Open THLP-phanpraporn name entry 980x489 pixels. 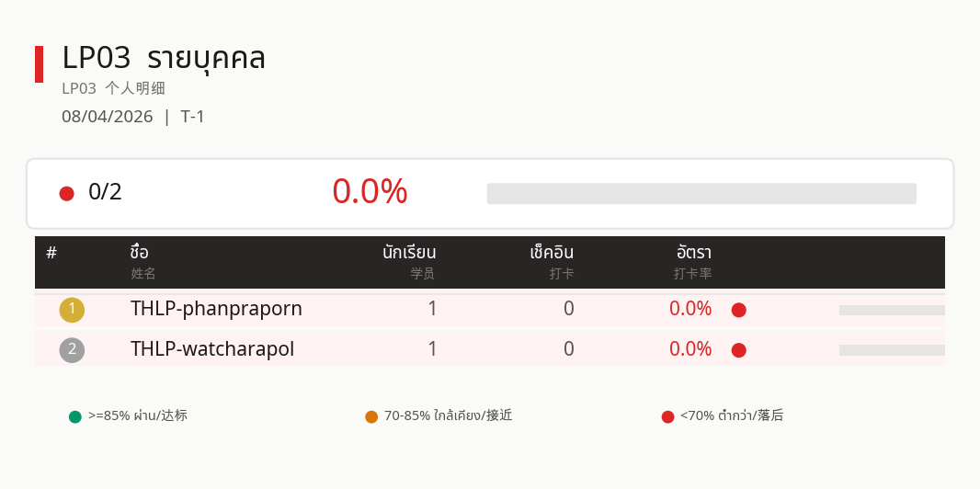(216, 309)
